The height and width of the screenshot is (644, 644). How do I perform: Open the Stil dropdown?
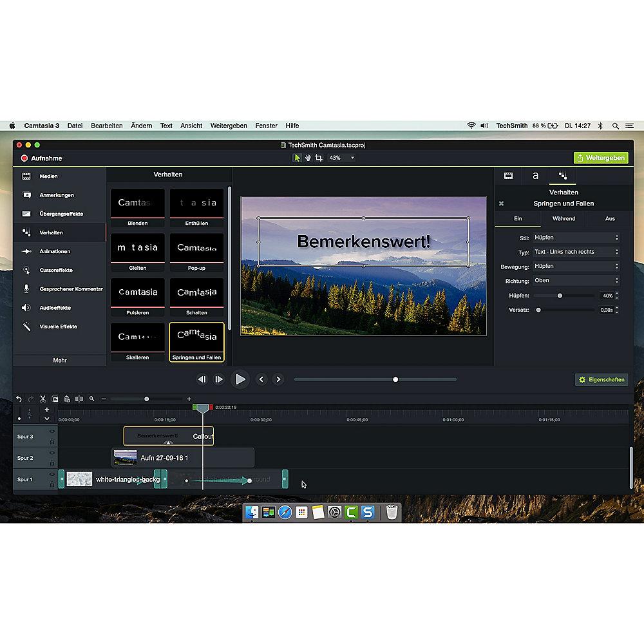576,238
